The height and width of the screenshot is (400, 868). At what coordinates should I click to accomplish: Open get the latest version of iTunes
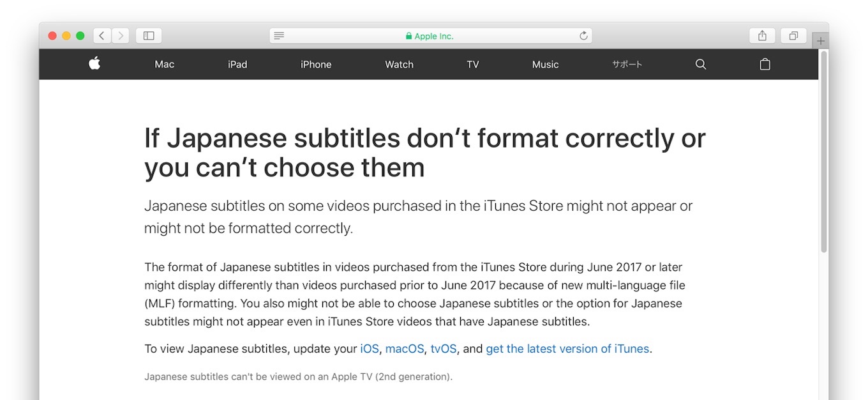pos(567,349)
